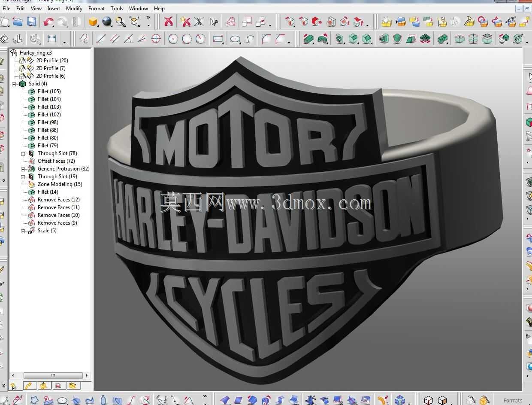Select the Rectangle drawing tool
The height and width of the screenshot is (405, 532).
click(218, 39)
